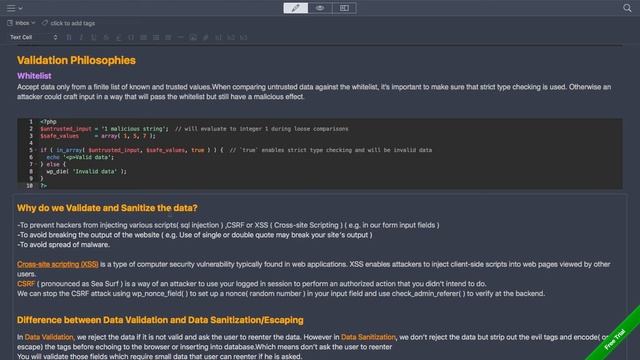
Task: Click the '-To avoid spread of malware.' line
Action: pyautogui.click(x=63, y=244)
